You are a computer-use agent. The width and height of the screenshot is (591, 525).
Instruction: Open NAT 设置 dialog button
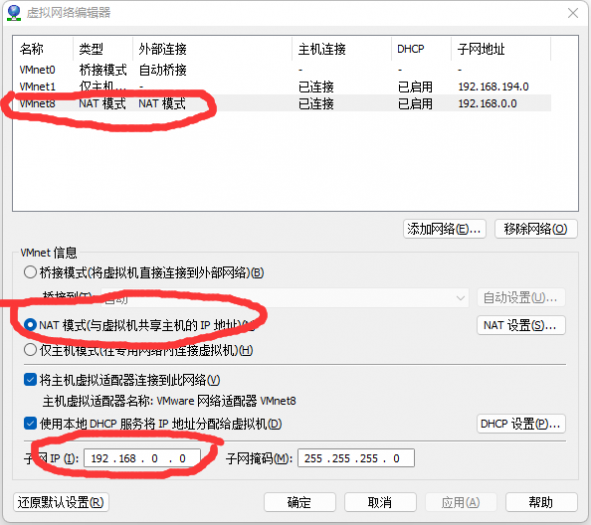point(521,325)
